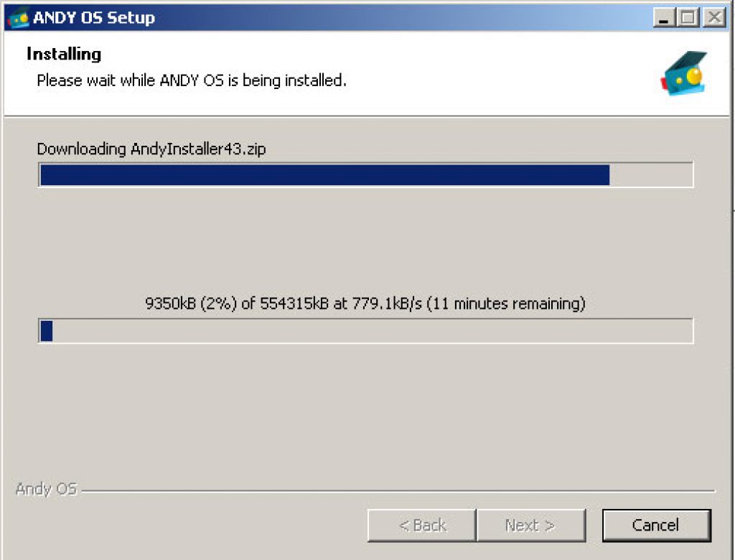The width and height of the screenshot is (735, 560).
Task: Click small filled block of lower progress bar
Action: point(47,331)
